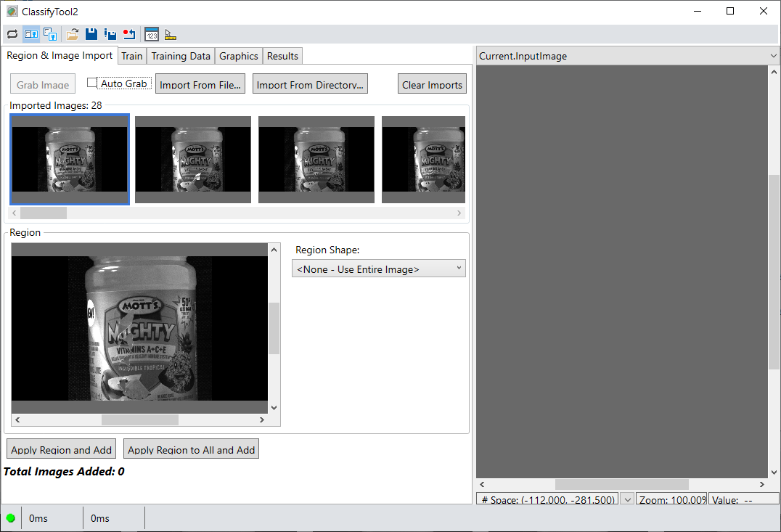Save the current tool
781x532 pixels.
coord(91,34)
